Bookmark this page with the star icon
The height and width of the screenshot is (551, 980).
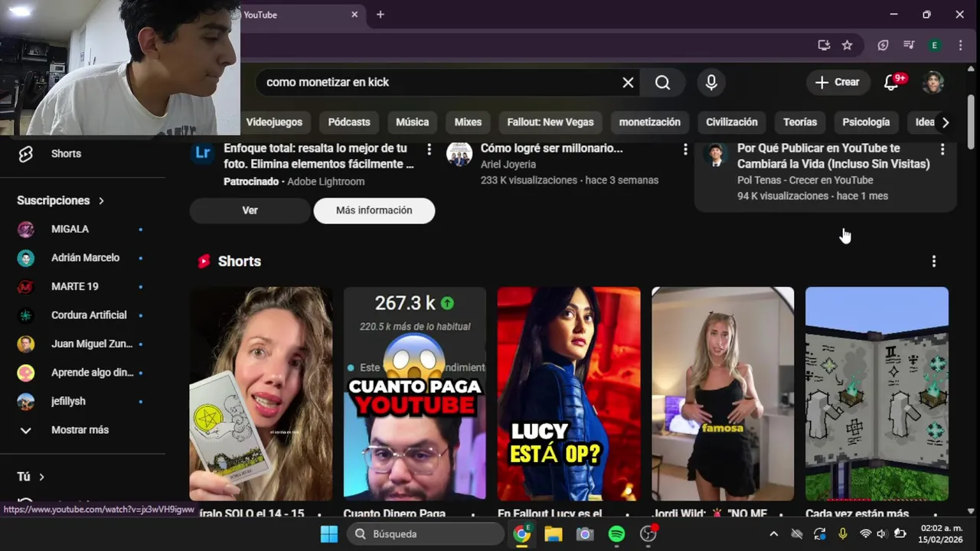click(x=847, y=45)
